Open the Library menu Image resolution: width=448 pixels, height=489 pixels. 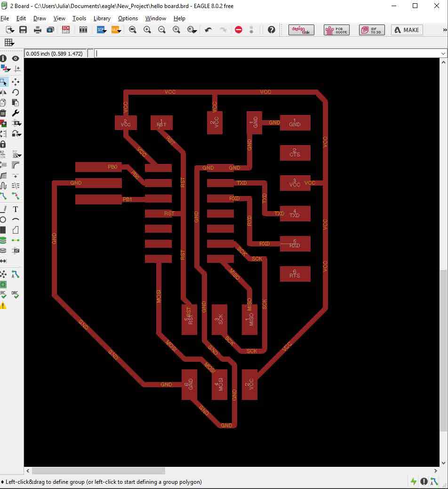click(102, 18)
